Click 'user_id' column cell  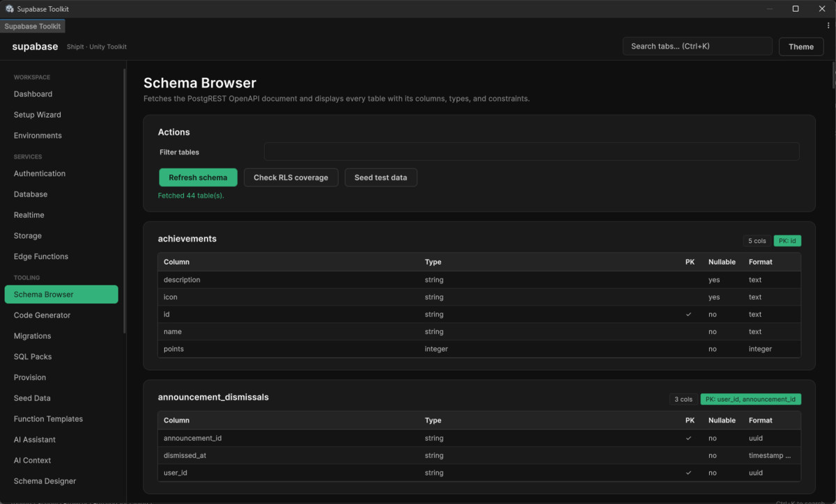[x=176, y=473]
